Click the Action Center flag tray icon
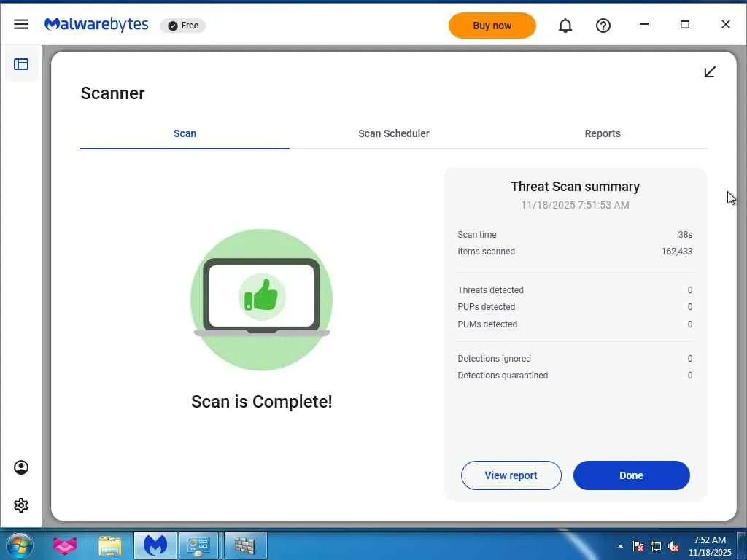This screenshot has height=560, width=747. click(638, 546)
